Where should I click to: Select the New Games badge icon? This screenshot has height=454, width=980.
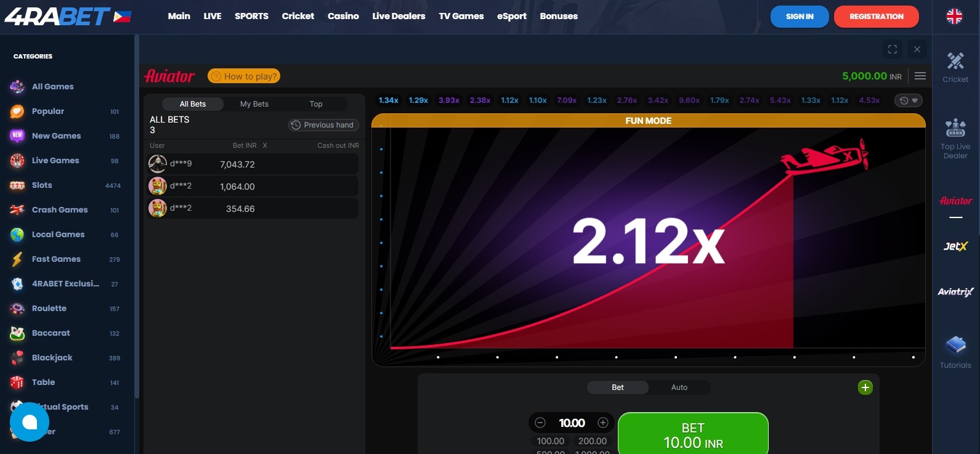[17, 136]
